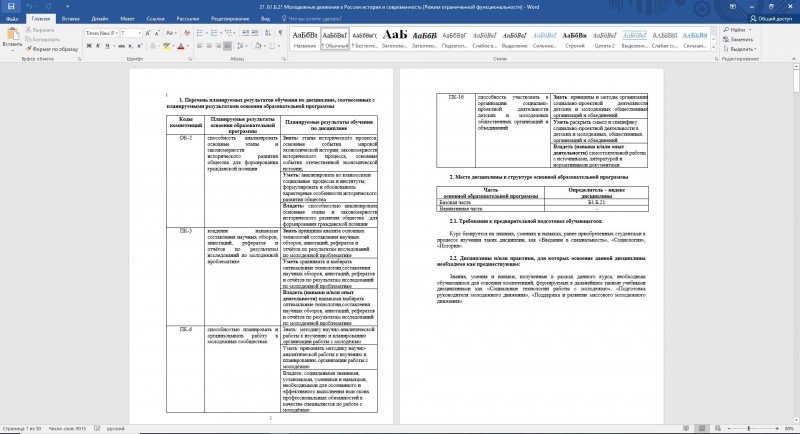Activate Формат по образцу format painter

tap(52, 49)
